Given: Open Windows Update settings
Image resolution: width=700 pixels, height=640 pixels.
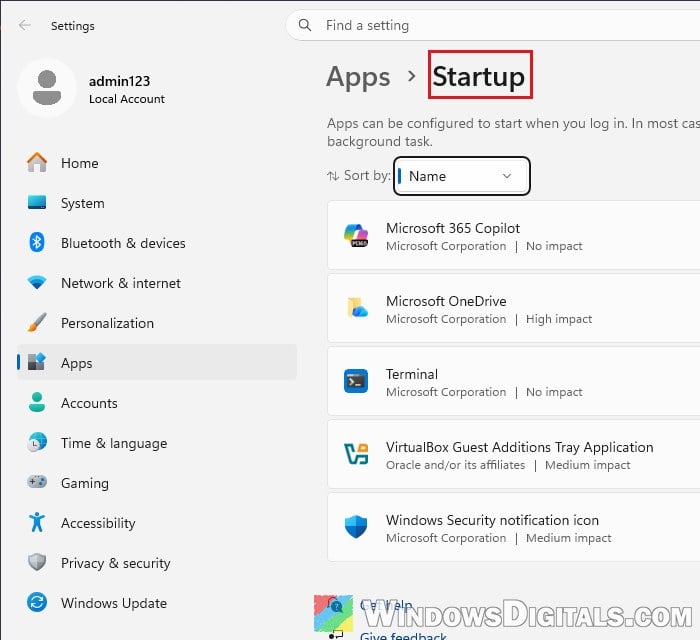Looking at the screenshot, I should point(157,603).
